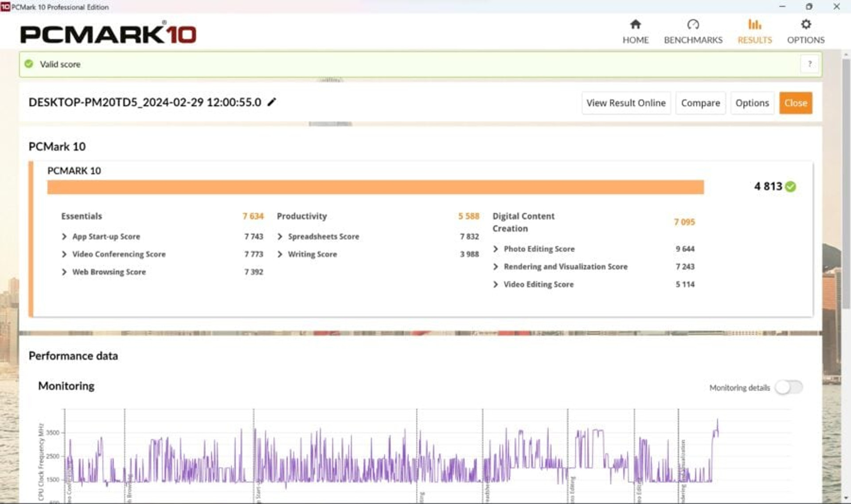Click View Result Online button
This screenshot has width=851, height=504.
626,103
